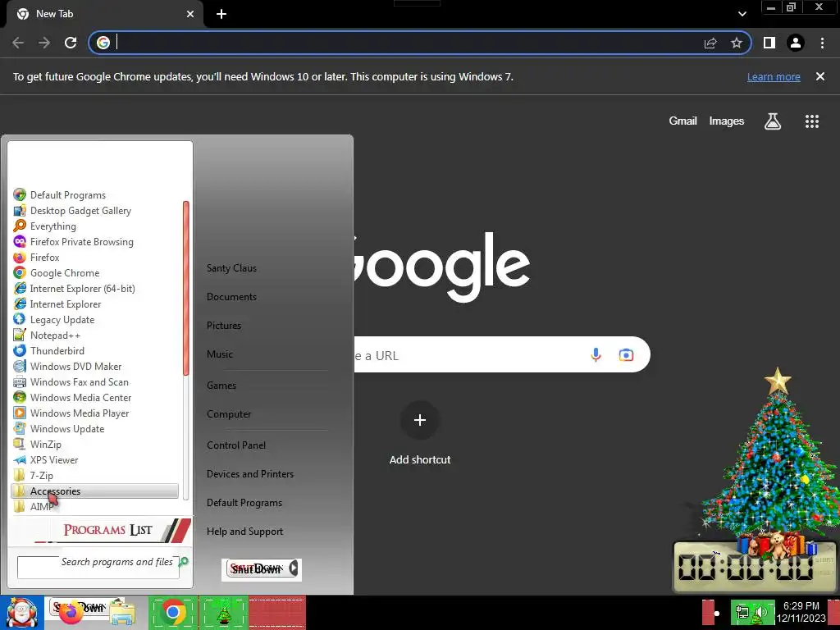Follow the Learn more link

point(774,76)
